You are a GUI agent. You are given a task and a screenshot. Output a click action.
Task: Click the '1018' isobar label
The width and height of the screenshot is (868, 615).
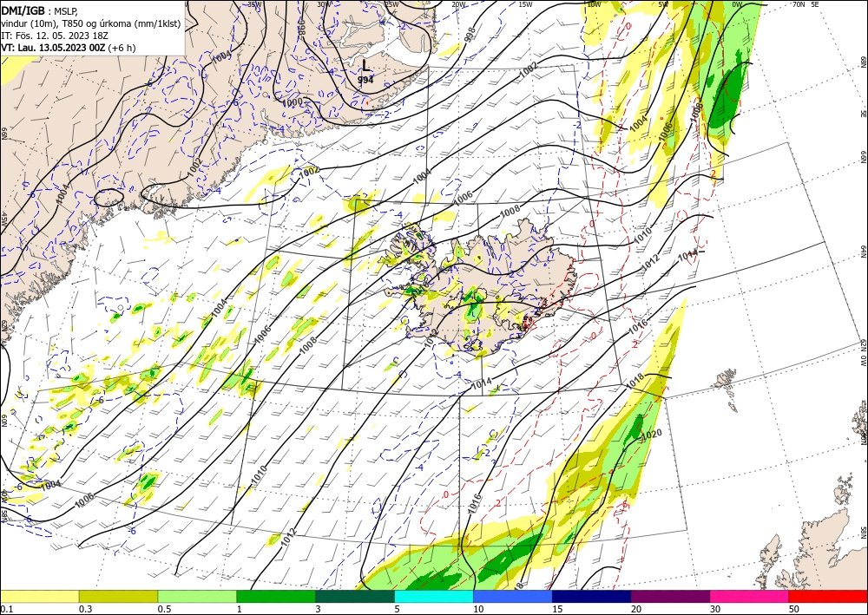tap(635, 382)
